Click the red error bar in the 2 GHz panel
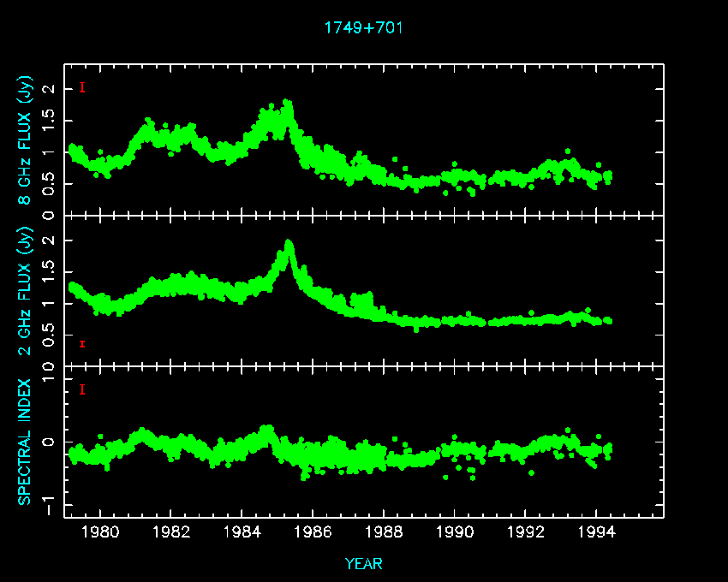 pos(81,343)
